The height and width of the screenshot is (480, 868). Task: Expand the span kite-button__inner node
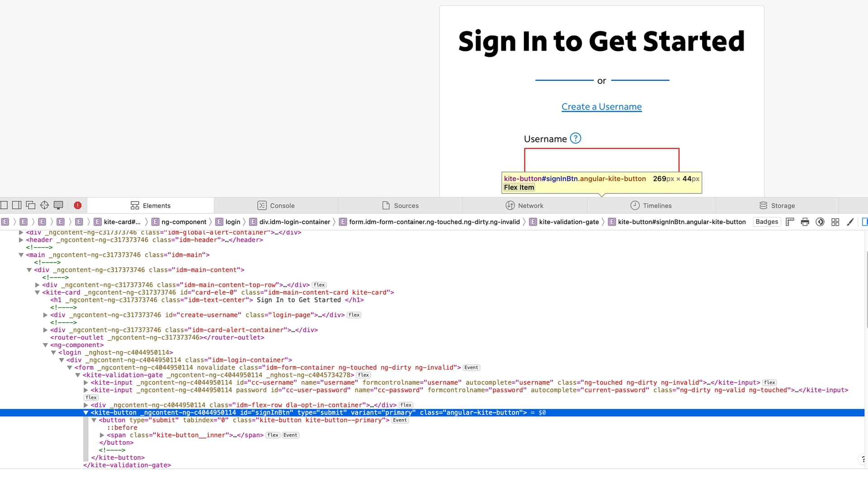tap(102, 435)
